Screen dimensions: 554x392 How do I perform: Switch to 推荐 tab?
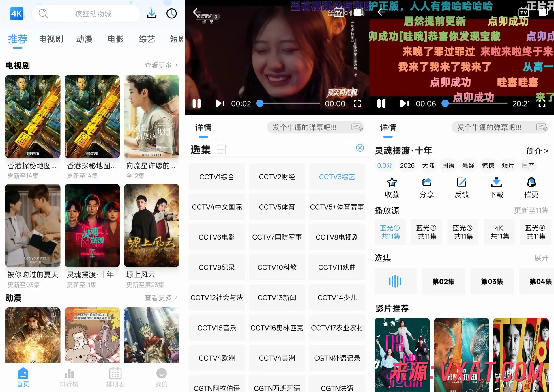coord(18,39)
